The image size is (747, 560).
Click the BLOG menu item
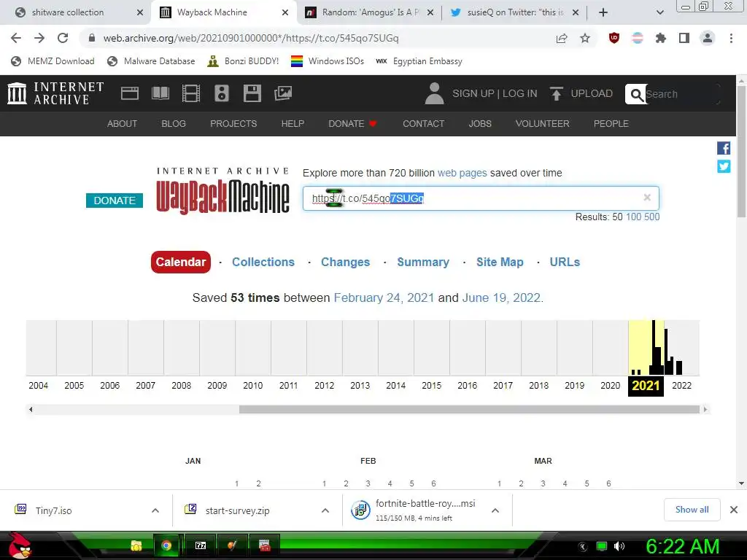[174, 124]
